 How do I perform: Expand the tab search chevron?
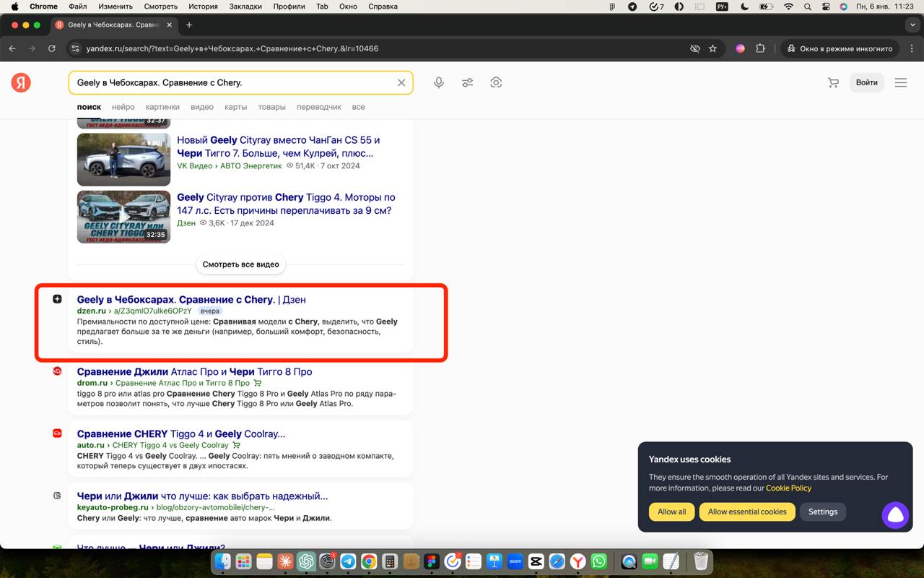pyautogui.click(x=913, y=25)
